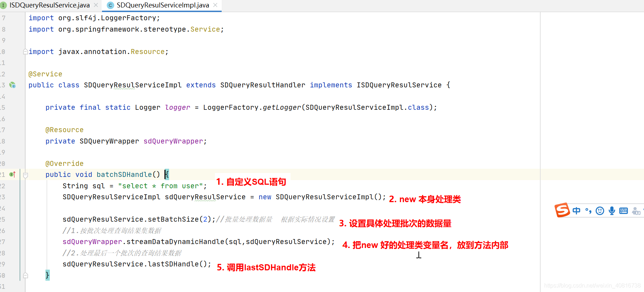Image resolution: width=644 pixels, height=292 pixels.
Task: Click the fold-end marker at method closing brace
Action: (25, 275)
